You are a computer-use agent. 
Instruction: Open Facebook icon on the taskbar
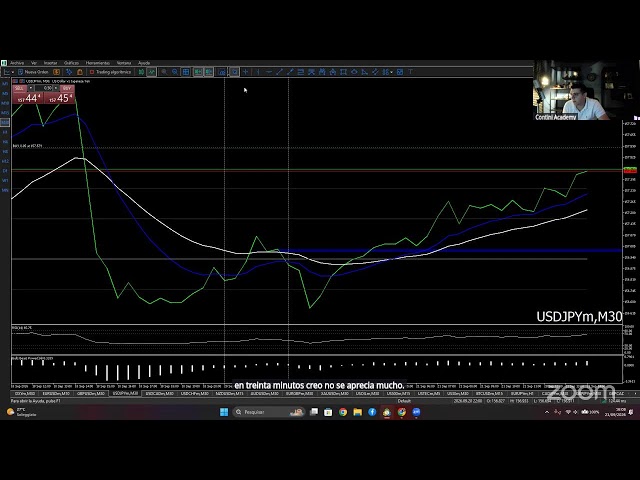pos(372,412)
